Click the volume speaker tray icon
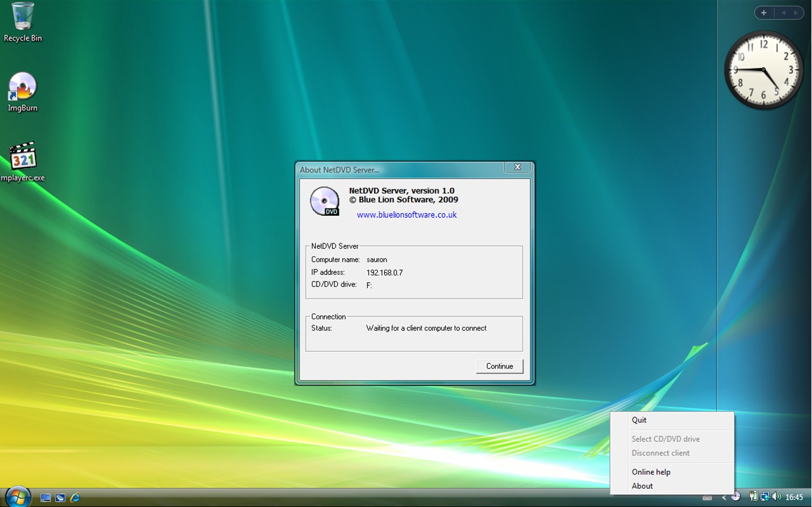This screenshot has width=812, height=507. pyautogui.click(x=776, y=496)
